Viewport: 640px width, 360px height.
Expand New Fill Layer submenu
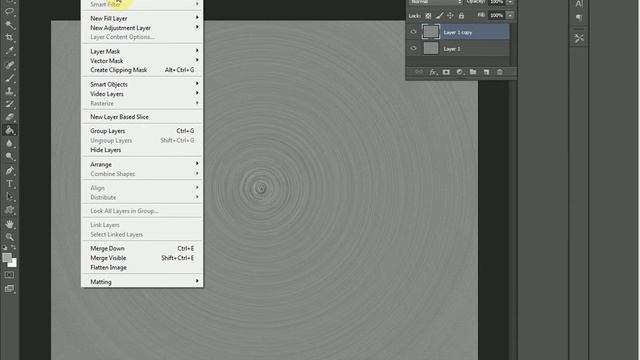pyautogui.click(x=142, y=18)
